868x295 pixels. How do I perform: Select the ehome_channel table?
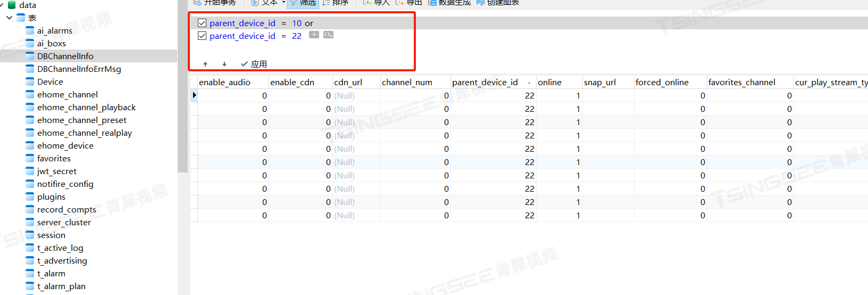pyautogui.click(x=68, y=94)
